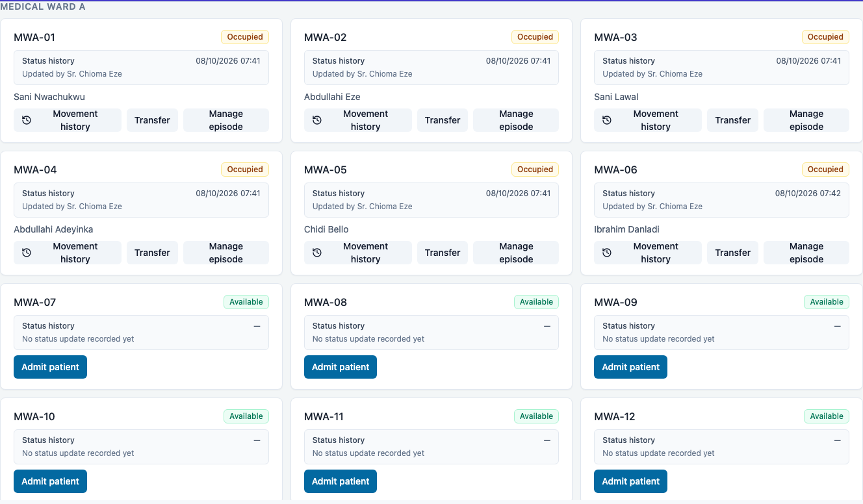Transfer patient Sani Nwachukwu from MWA-01

coord(152,120)
